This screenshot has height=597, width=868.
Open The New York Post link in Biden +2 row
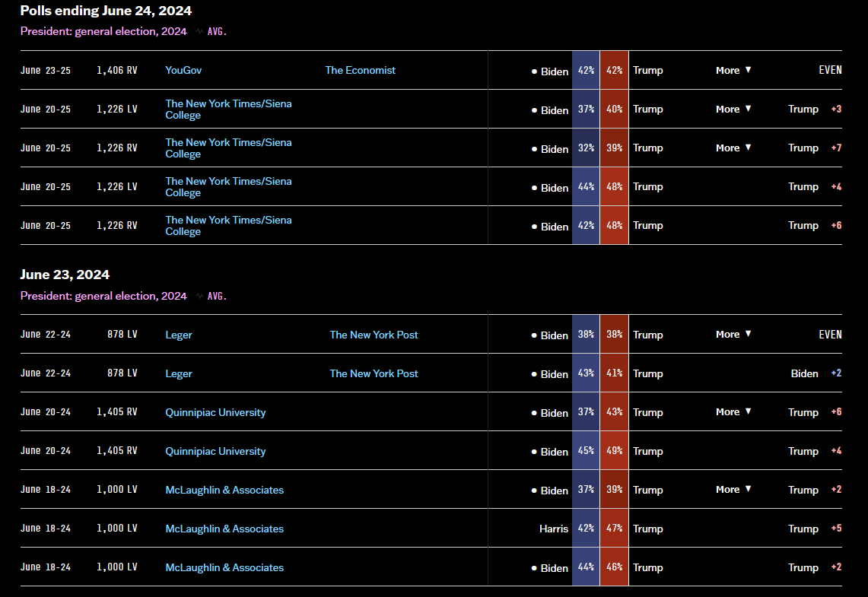(x=374, y=373)
